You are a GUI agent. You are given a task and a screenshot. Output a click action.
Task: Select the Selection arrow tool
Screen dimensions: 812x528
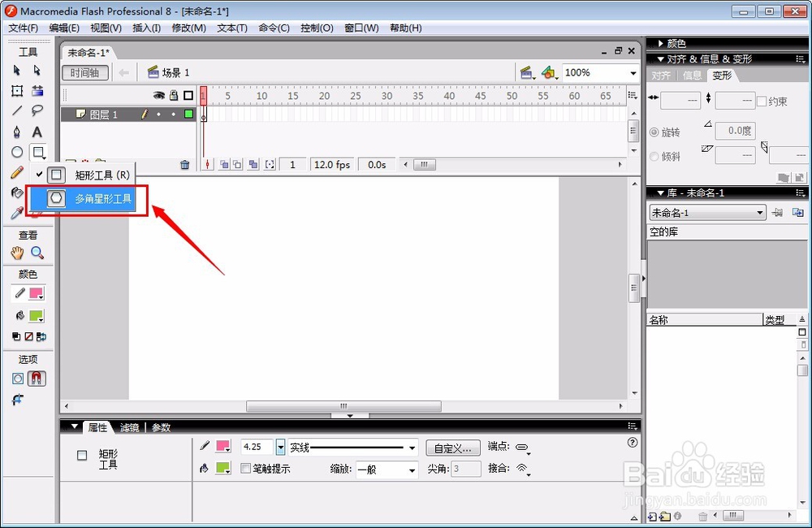[x=16, y=71]
